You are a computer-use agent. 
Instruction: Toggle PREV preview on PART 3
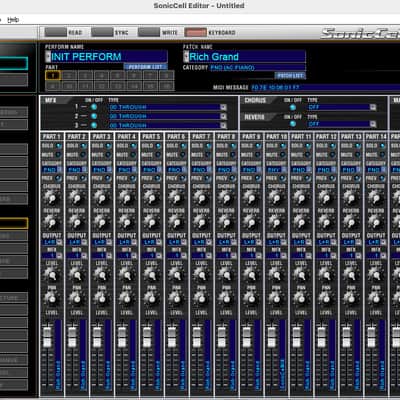[x=109, y=178]
